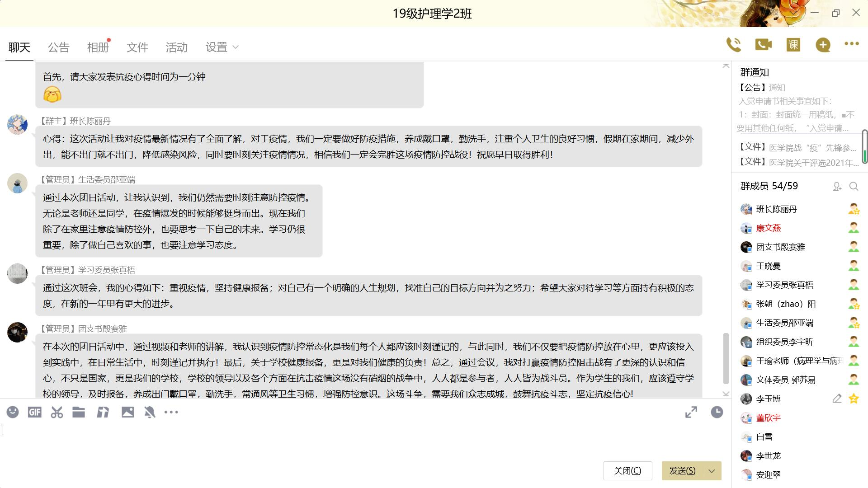The image size is (868, 488).
Task: Select the scissors screenshot tool
Action: pos(57,412)
